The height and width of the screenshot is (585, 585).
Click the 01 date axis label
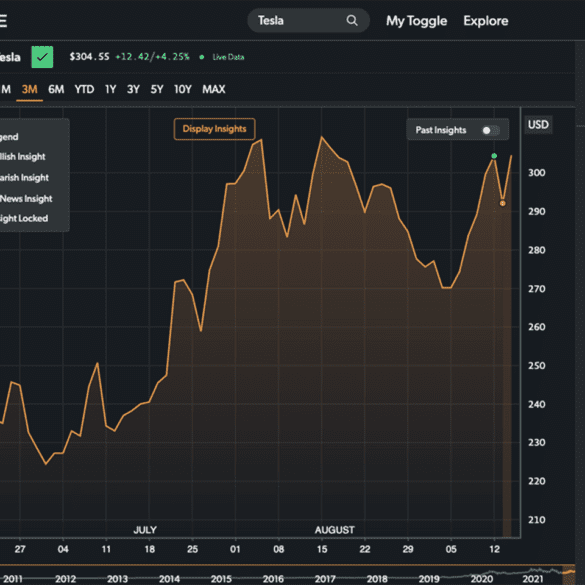click(235, 549)
